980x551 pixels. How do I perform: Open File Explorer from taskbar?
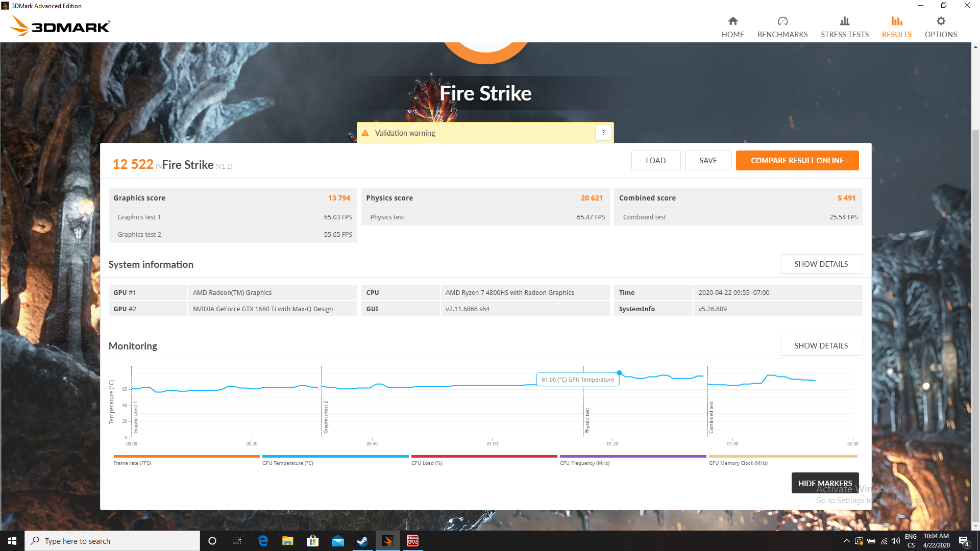[288, 541]
